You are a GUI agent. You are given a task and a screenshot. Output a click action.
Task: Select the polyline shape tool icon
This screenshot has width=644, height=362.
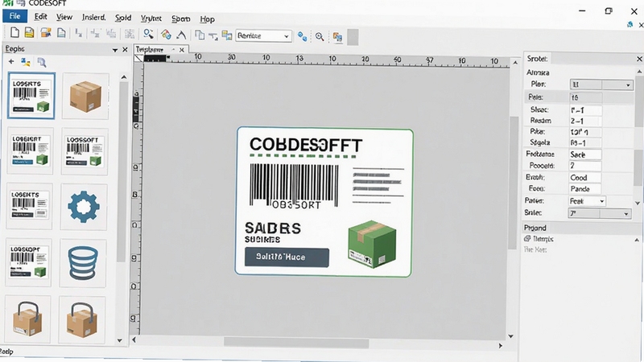click(x=181, y=35)
